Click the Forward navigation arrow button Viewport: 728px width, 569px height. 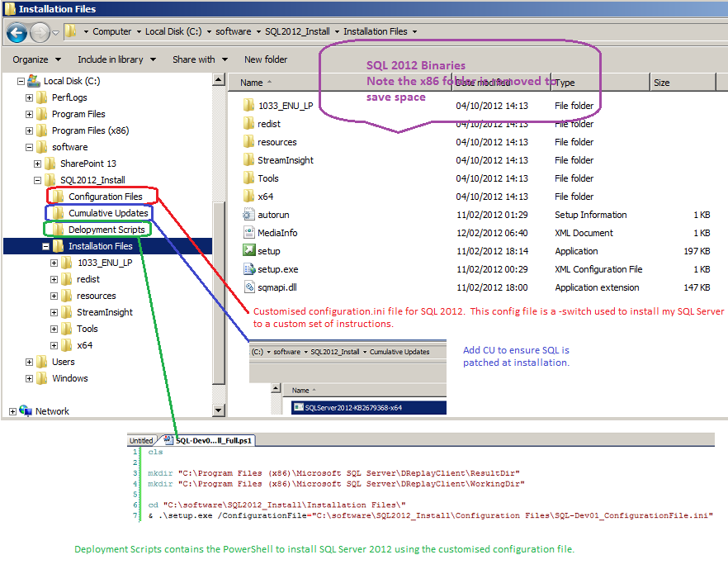(x=40, y=32)
